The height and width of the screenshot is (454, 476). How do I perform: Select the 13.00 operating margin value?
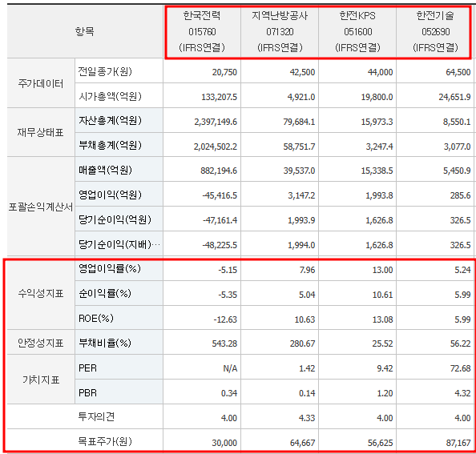[382, 270]
